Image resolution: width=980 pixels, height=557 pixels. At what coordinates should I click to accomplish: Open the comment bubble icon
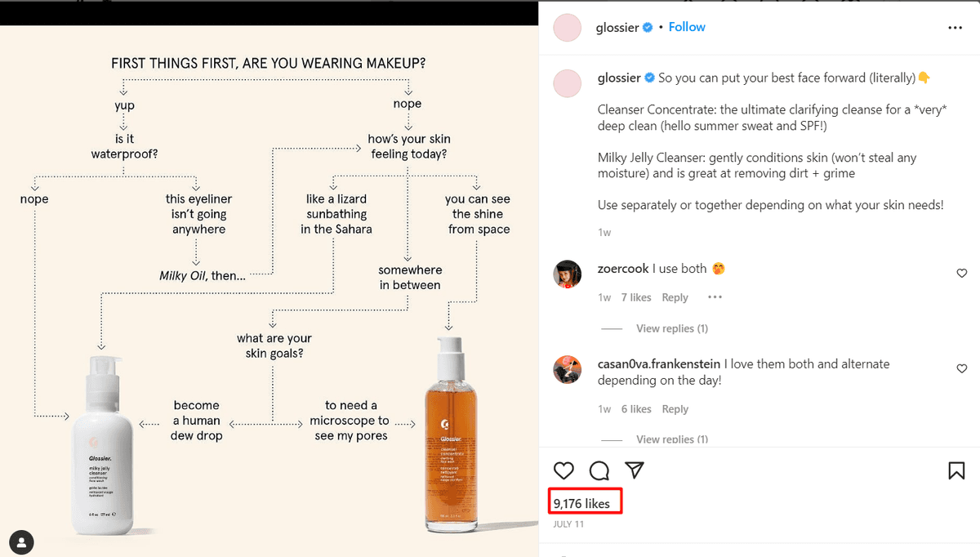pos(599,470)
